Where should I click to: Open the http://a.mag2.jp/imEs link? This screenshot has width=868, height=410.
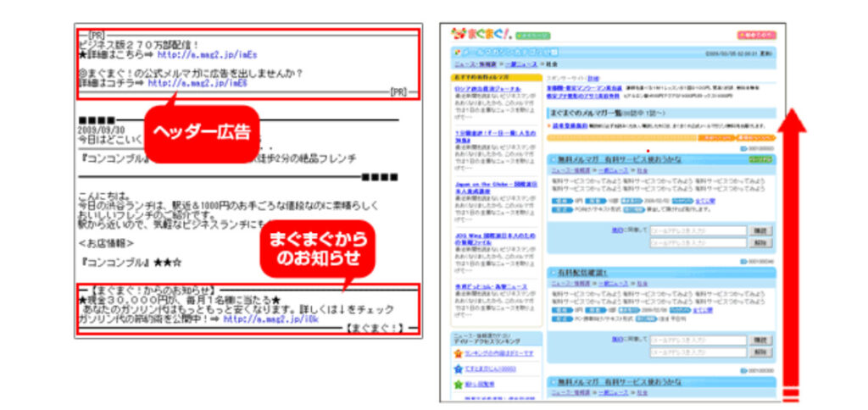click(x=207, y=55)
